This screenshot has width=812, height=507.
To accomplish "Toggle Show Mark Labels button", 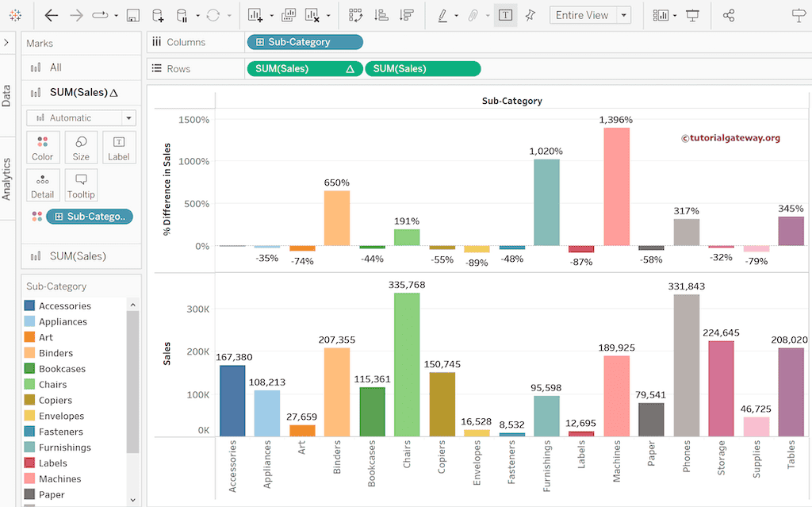I will click(x=505, y=15).
